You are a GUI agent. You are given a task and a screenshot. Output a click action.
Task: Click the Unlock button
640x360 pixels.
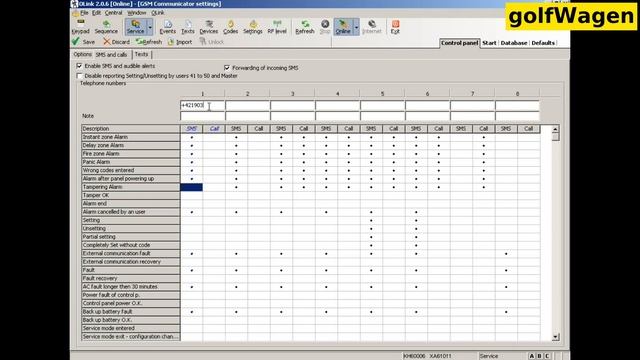point(211,42)
